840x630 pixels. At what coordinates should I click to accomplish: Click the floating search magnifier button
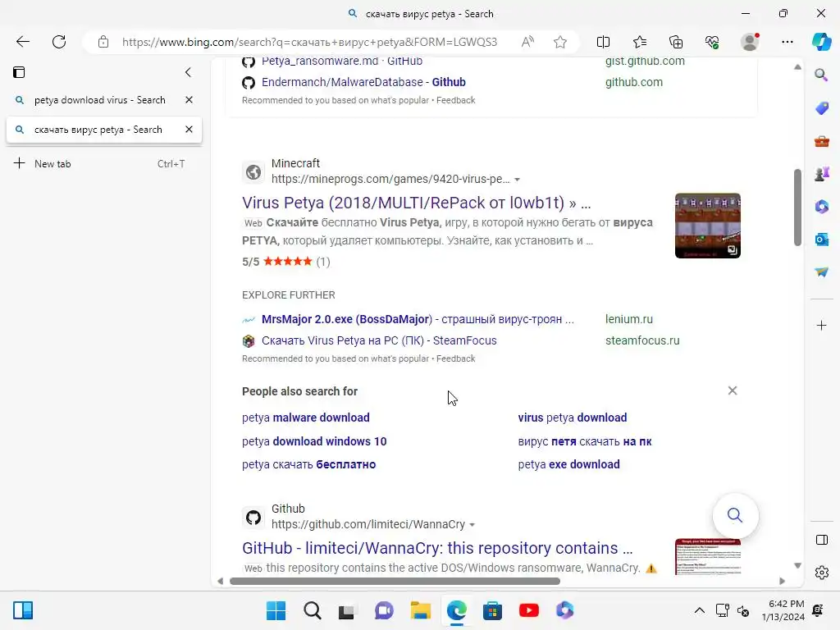point(735,515)
